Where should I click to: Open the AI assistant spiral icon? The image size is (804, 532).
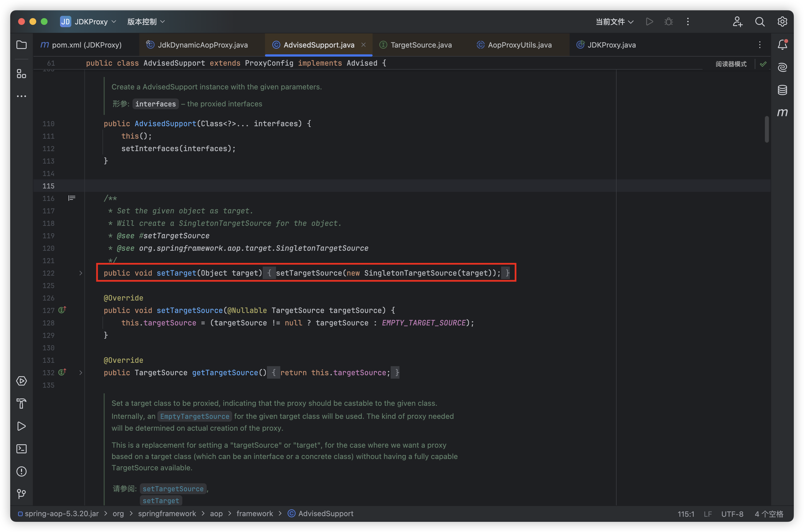pyautogui.click(x=782, y=67)
